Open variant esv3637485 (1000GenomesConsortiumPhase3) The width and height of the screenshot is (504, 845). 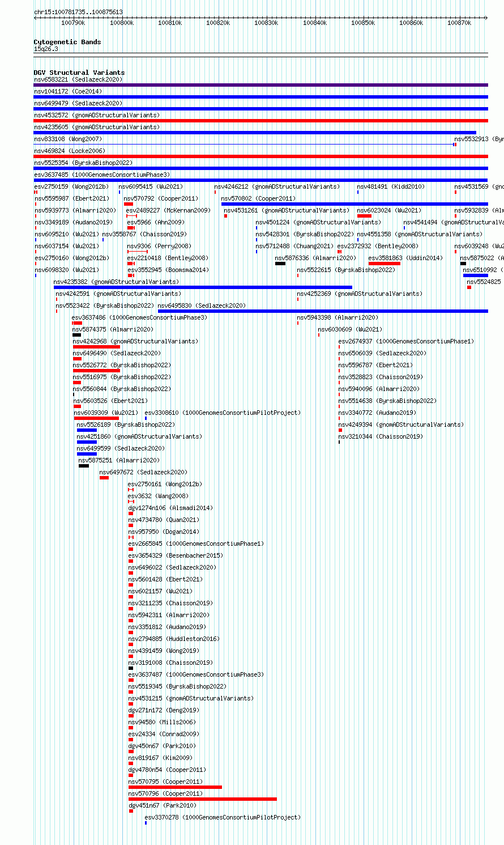pyautogui.click(x=102, y=175)
